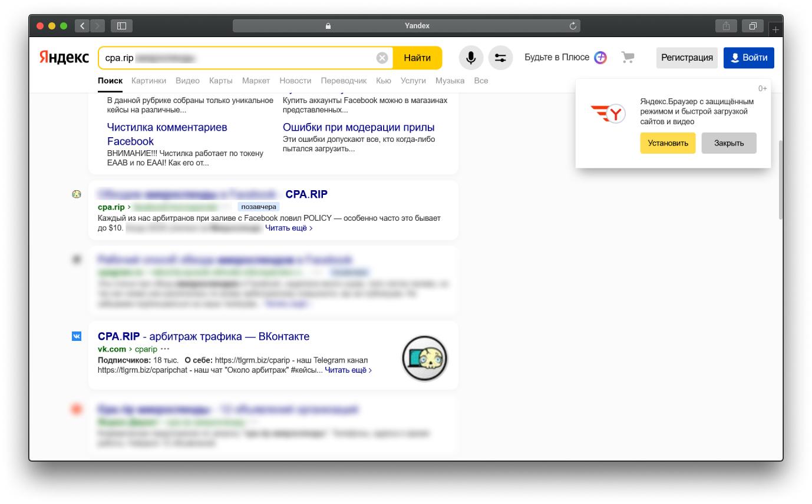This screenshot has height=504, width=812.
Task: Click the Регистрация button
Action: click(687, 58)
